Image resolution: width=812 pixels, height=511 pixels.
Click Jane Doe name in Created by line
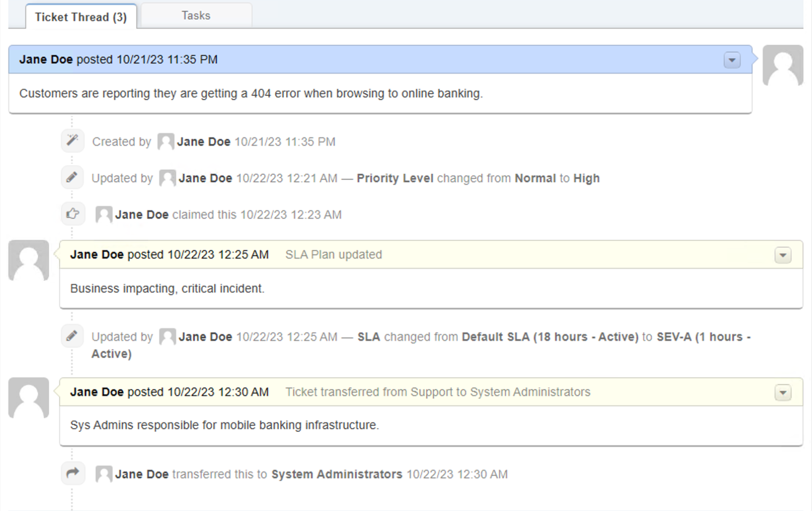click(x=204, y=142)
